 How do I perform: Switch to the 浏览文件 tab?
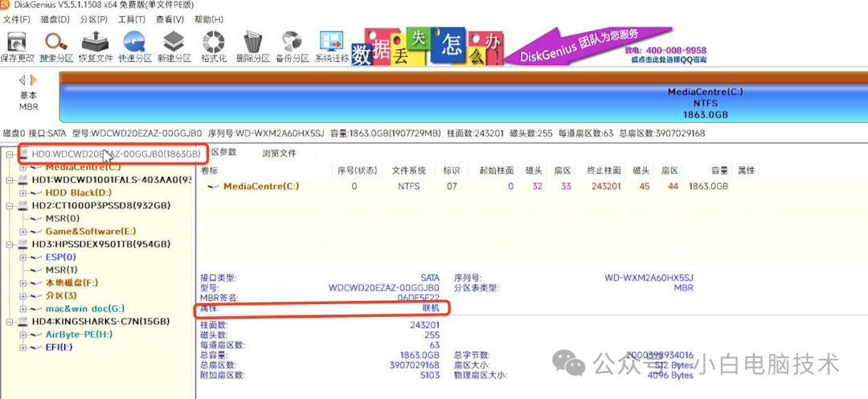coord(279,154)
